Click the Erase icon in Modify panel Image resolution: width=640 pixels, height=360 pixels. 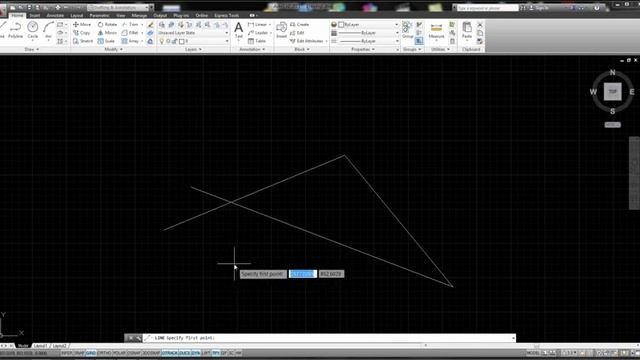[150, 25]
